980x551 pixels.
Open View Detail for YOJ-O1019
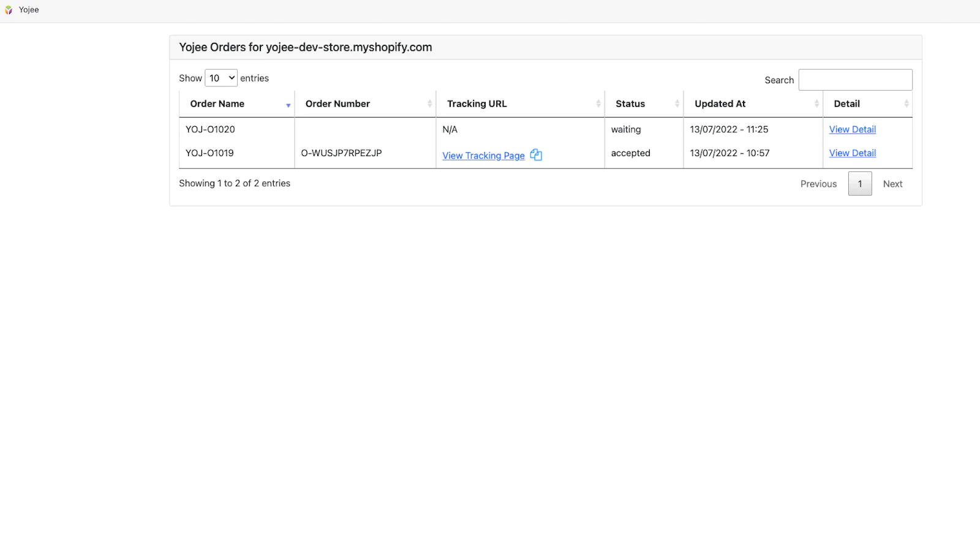pos(852,153)
